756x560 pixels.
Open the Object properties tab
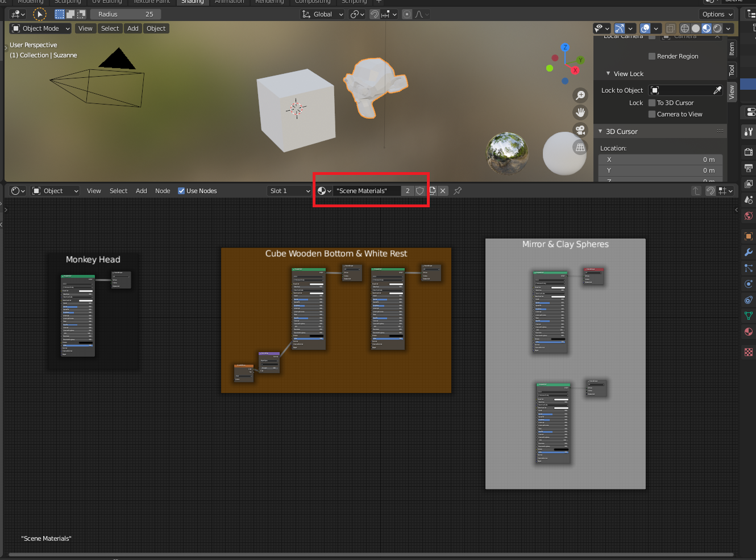(x=749, y=236)
